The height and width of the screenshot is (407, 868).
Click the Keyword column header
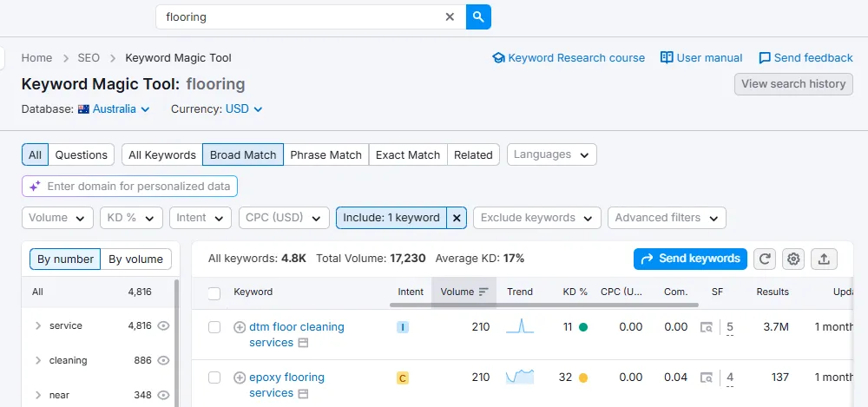pos(253,292)
